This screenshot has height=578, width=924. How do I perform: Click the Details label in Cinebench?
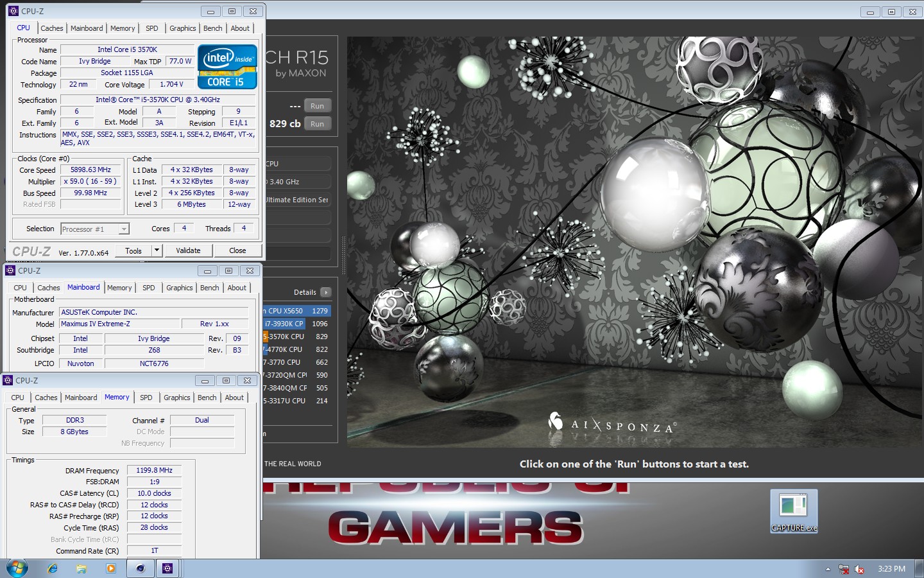pos(305,292)
